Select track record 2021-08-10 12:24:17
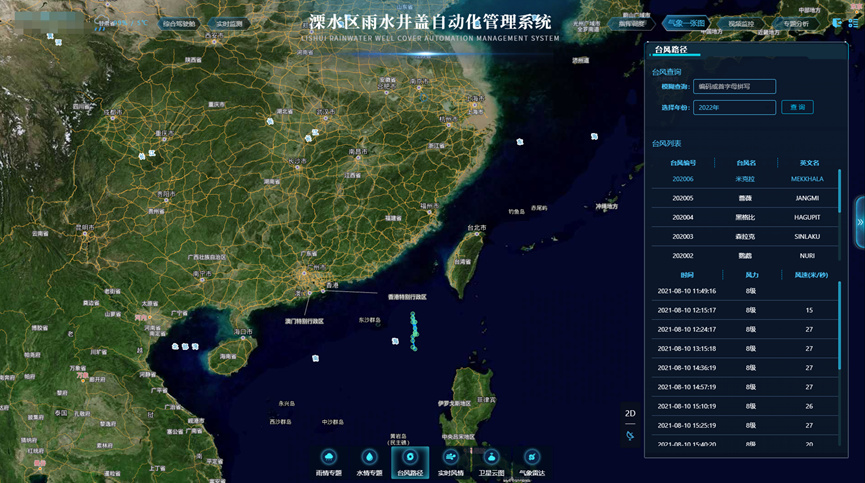 tap(744, 329)
